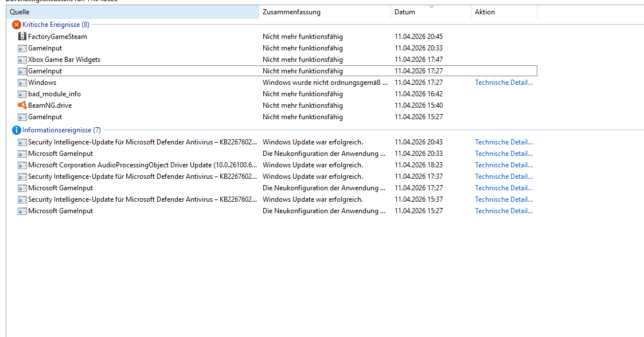Click the icon of Defender update at 20:43

tap(22, 142)
